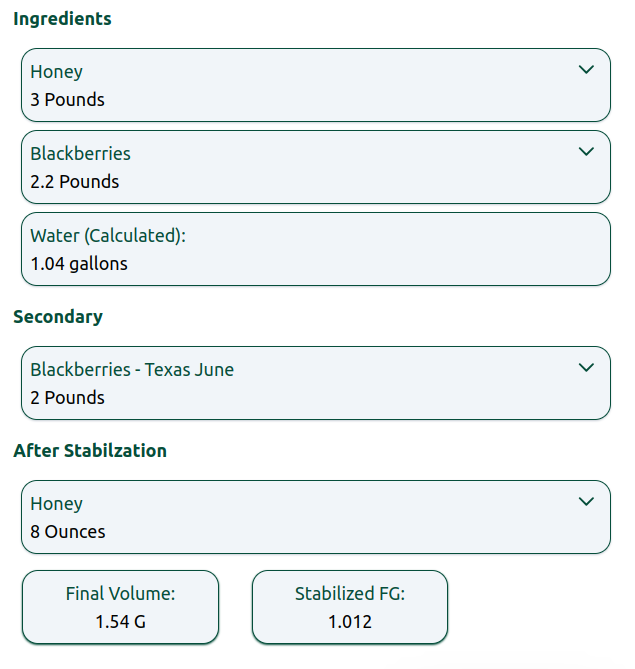This screenshot has height=669, width=635.
Task: Click the Final Volume label
Action: coord(120,594)
